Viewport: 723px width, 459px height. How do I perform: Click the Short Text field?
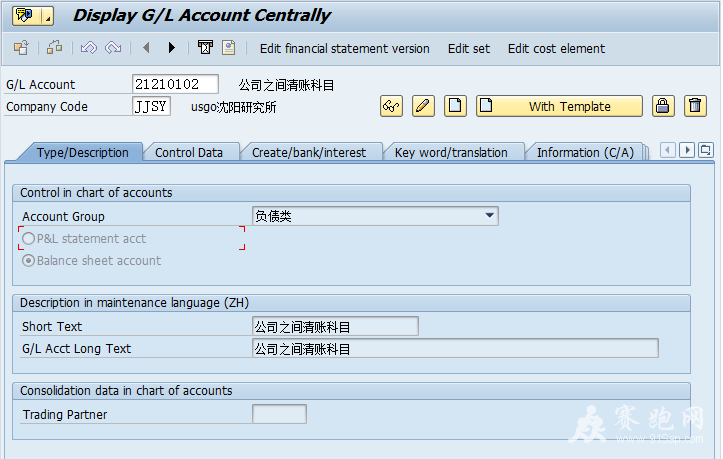tap(335, 326)
